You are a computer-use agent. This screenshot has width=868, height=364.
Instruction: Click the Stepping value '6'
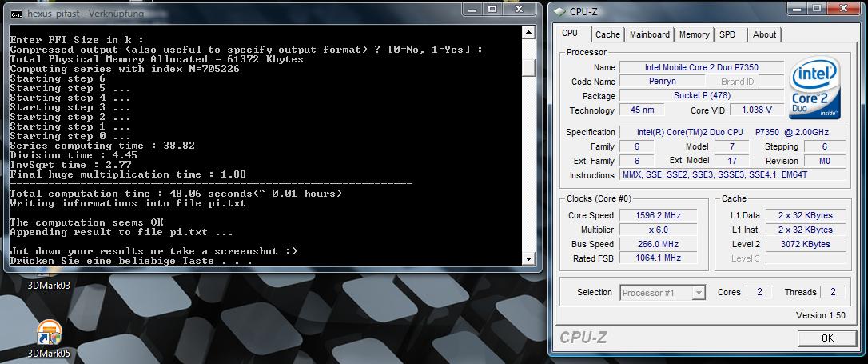pos(824,146)
